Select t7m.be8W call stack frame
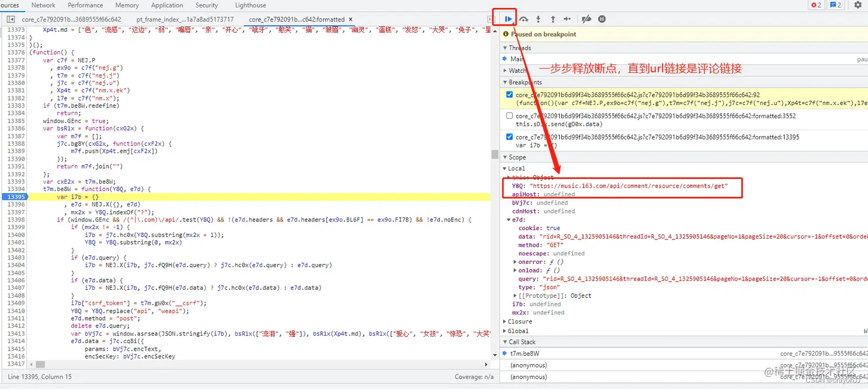The height and width of the screenshot is (389, 868). (x=684, y=354)
